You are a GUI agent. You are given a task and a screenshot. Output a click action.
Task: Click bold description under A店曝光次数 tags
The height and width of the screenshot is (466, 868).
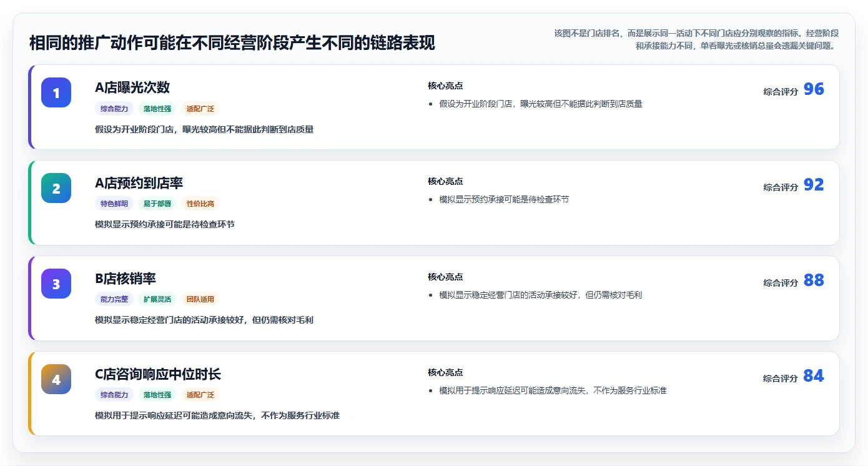[x=204, y=129]
